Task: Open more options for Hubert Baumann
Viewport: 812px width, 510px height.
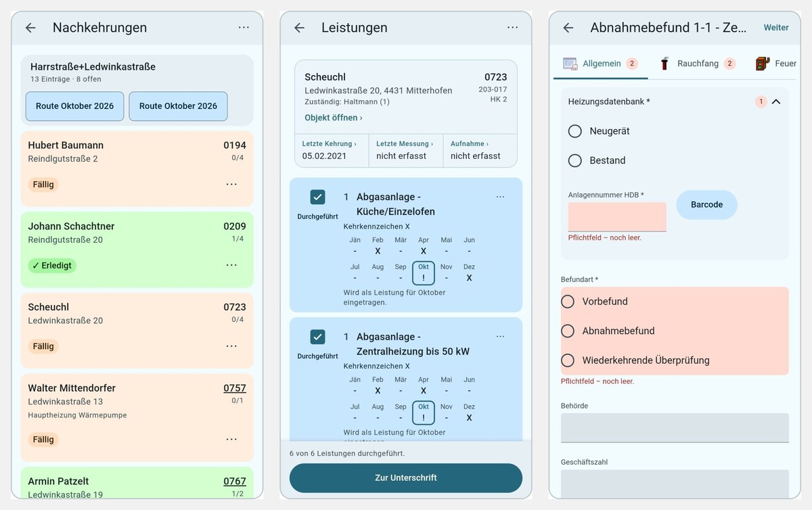Action: (x=231, y=184)
